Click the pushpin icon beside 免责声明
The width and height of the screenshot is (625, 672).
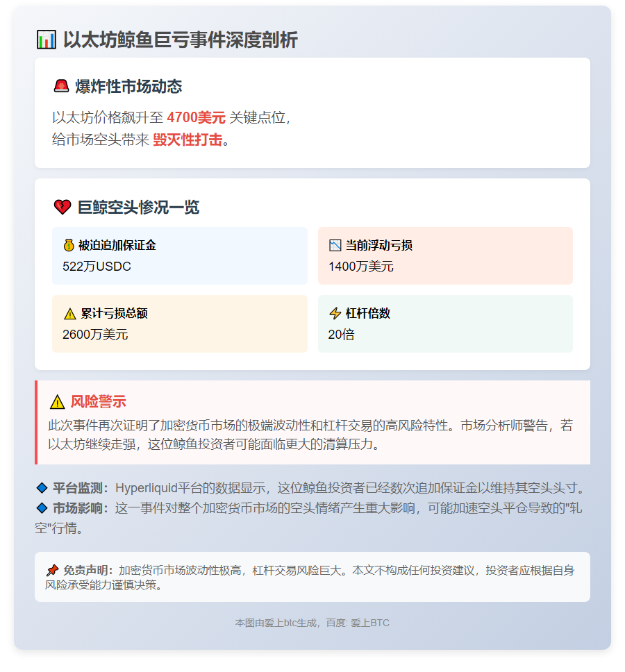[52, 570]
